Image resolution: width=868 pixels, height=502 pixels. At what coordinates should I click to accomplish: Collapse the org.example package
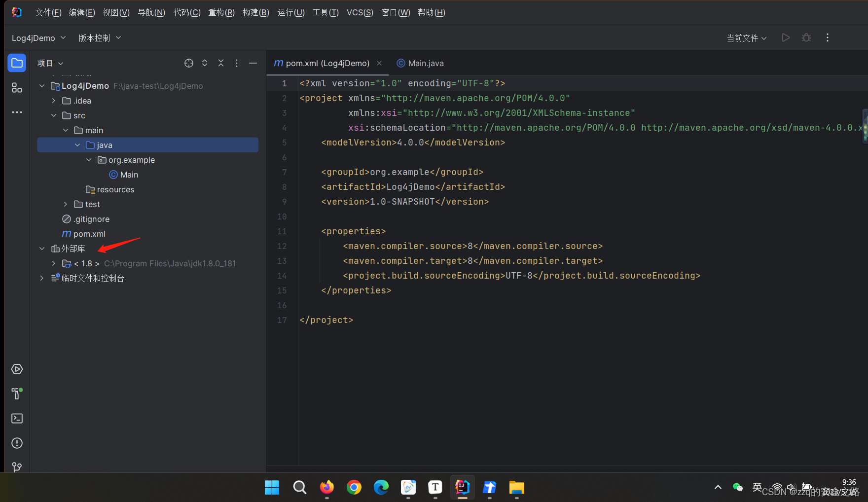pos(89,160)
